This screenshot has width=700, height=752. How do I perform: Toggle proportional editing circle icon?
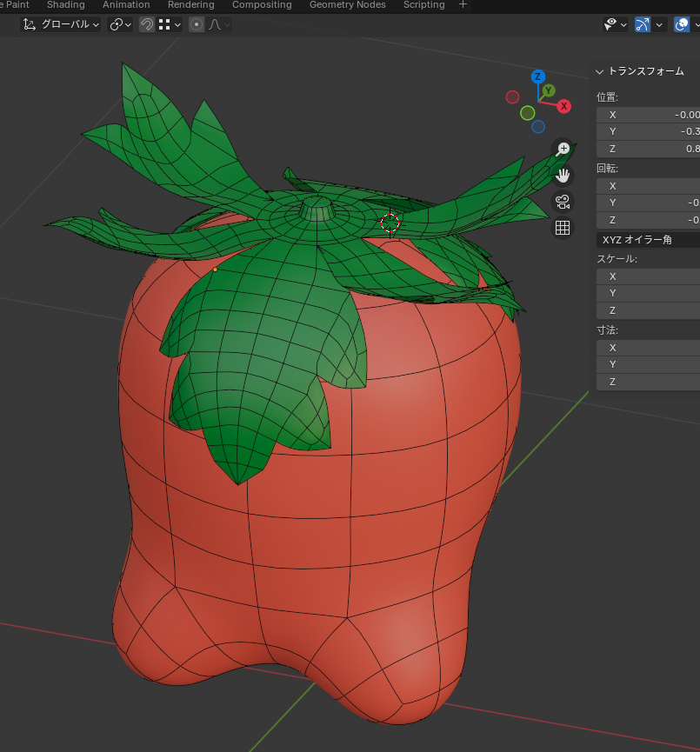[197, 24]
